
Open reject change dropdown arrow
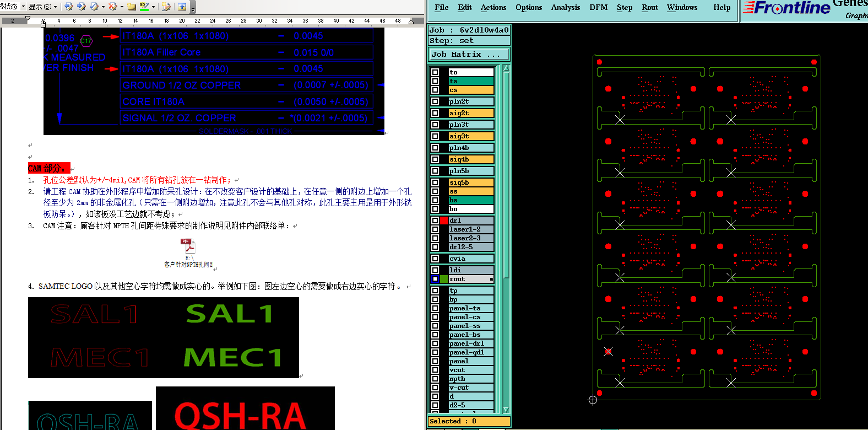[121, 7]
